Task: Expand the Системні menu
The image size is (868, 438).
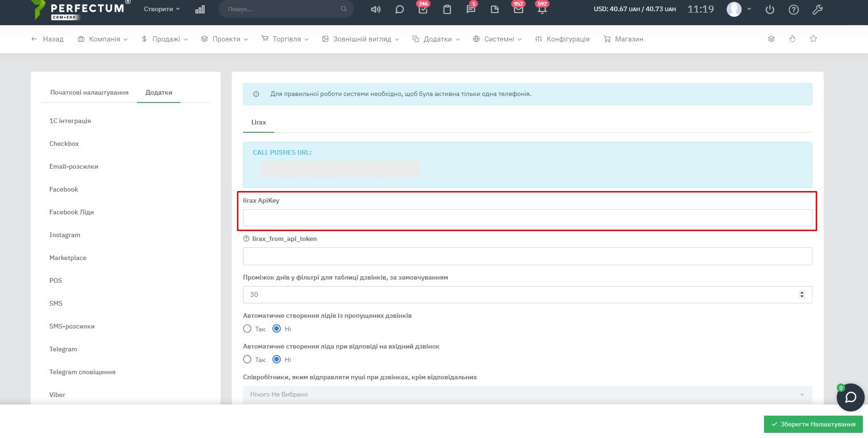Action: 497,39
